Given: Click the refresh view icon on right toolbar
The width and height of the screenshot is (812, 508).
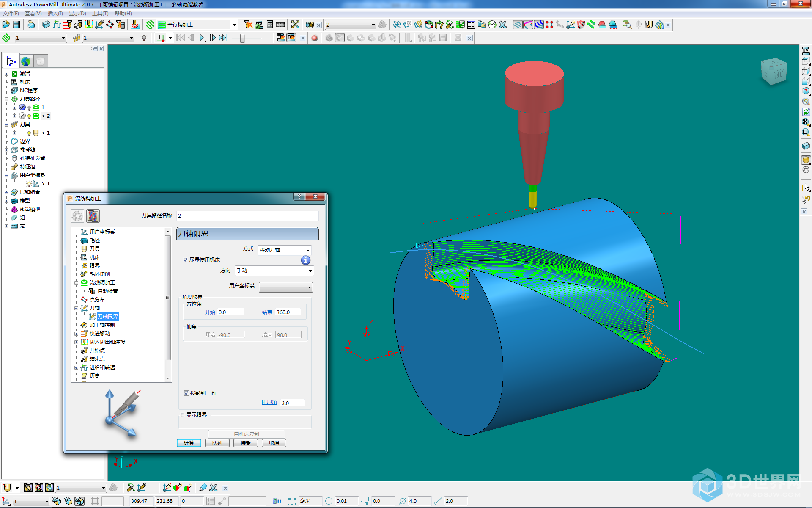Looking at the screenshot, I should tap(806, 112).
